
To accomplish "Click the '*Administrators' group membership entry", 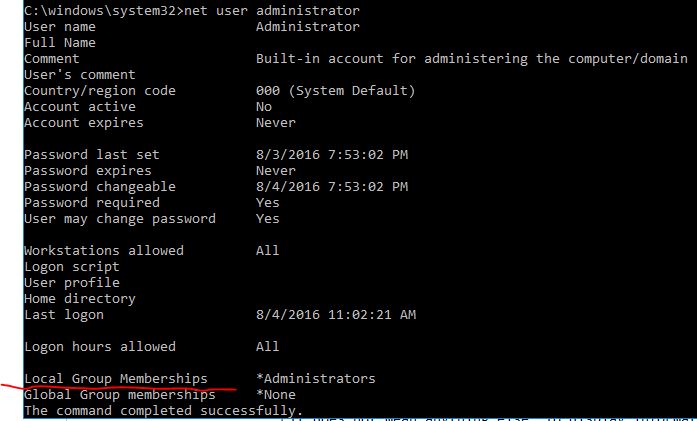I will (316, 379).
